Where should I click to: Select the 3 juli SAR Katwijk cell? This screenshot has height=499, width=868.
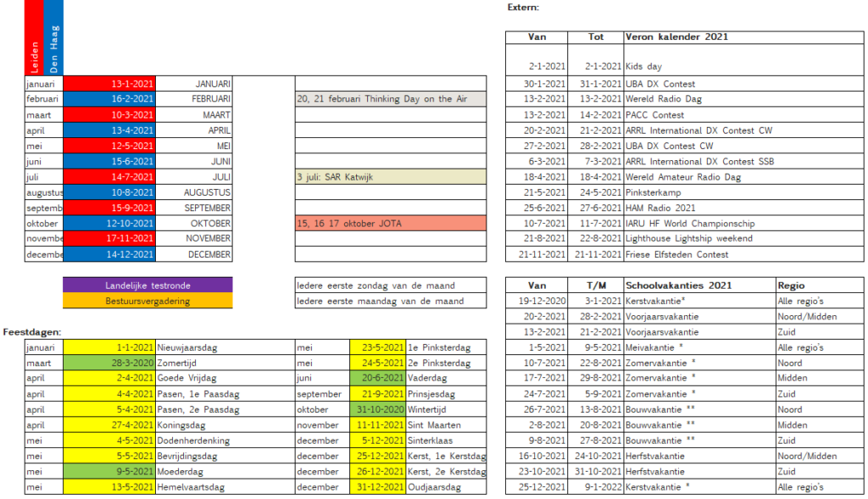[x=390, y=176]
